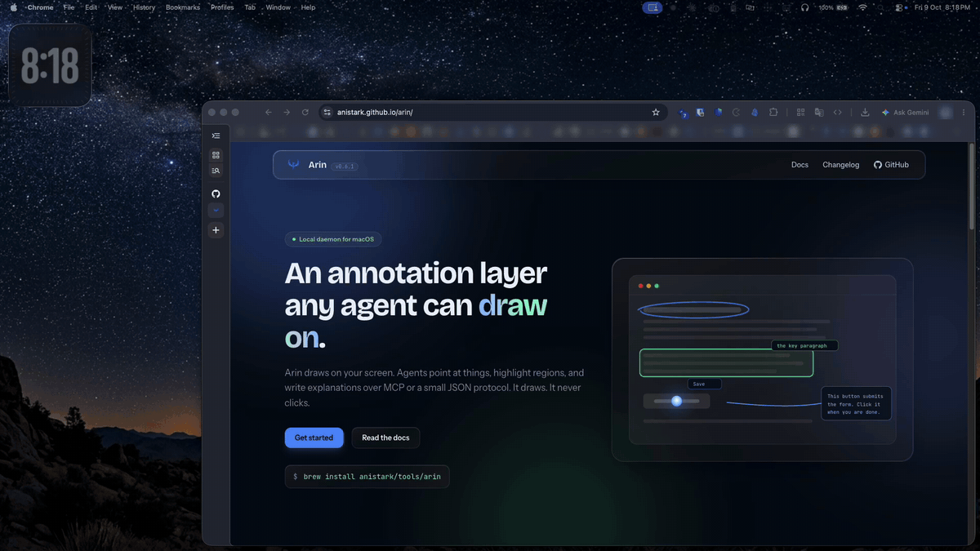Click 'the key paragraph' annotation label
Screen dimensions: 980x551
[x=804, y=345]
